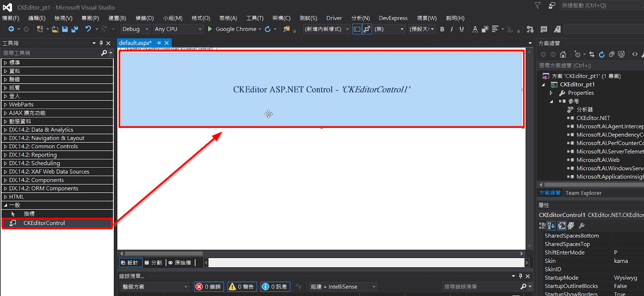
Task: Toggle the 0 警告 warnings filter
Action: click(x=242, y=287)
